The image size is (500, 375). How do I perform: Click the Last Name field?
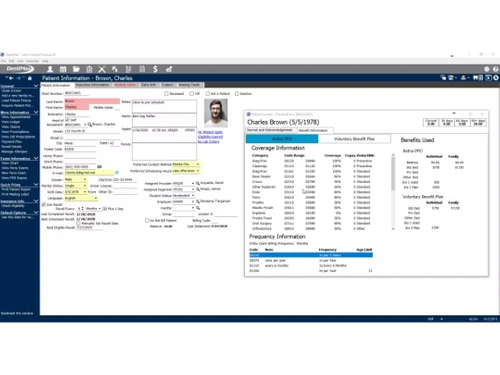[92, 101]
